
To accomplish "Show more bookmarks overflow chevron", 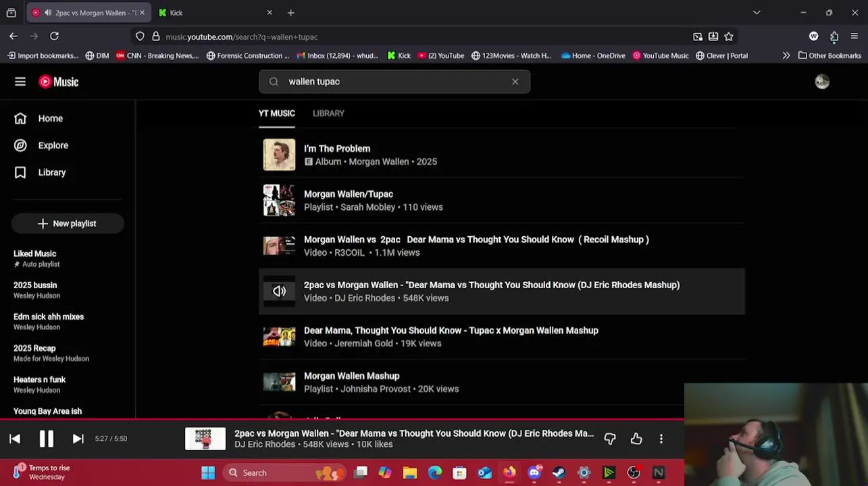I will click(x=786, y=56).
